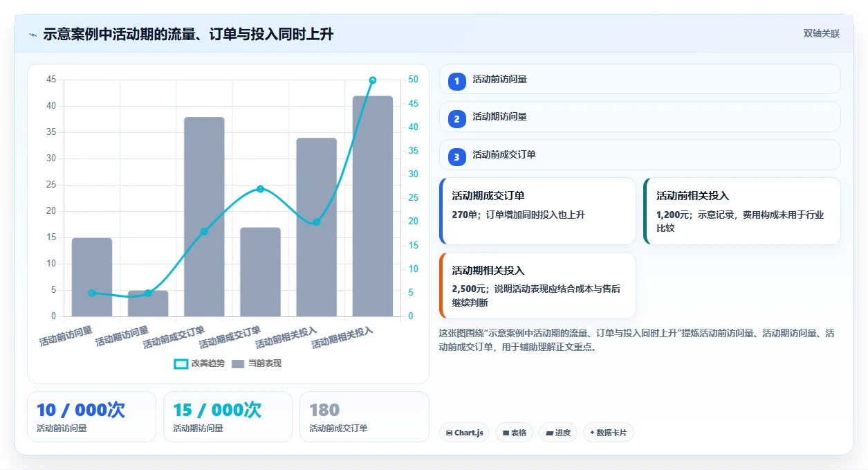This screenshot has width=868, height=470.
Task: Click the trend point on 活动前成交订单 bar
Action: point(204,232)
